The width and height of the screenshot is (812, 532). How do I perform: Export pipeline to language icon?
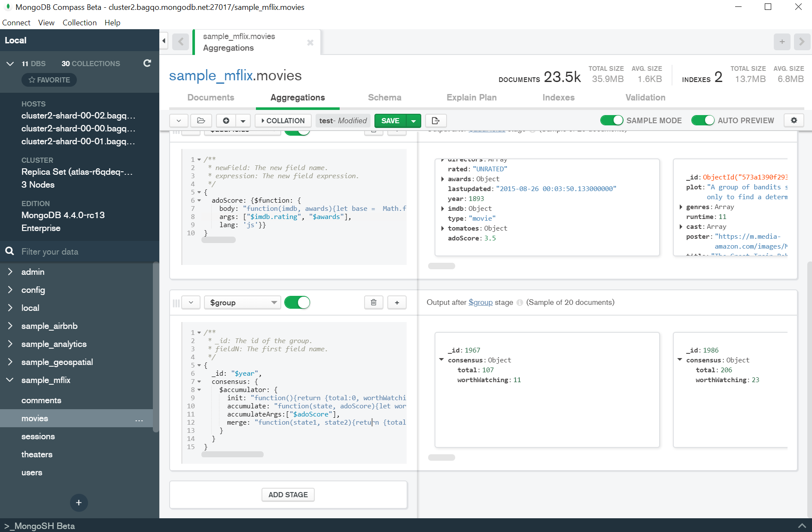pos(436,121)
